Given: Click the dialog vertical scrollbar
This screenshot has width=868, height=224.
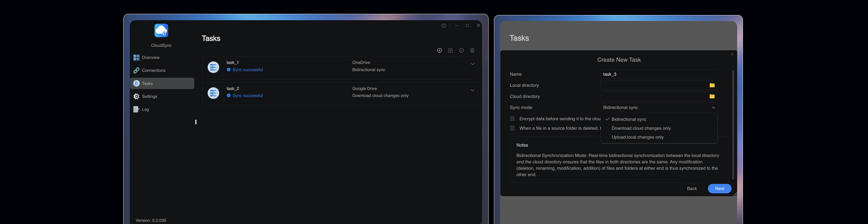Looking at the screenshot, I should pos(733,125).
